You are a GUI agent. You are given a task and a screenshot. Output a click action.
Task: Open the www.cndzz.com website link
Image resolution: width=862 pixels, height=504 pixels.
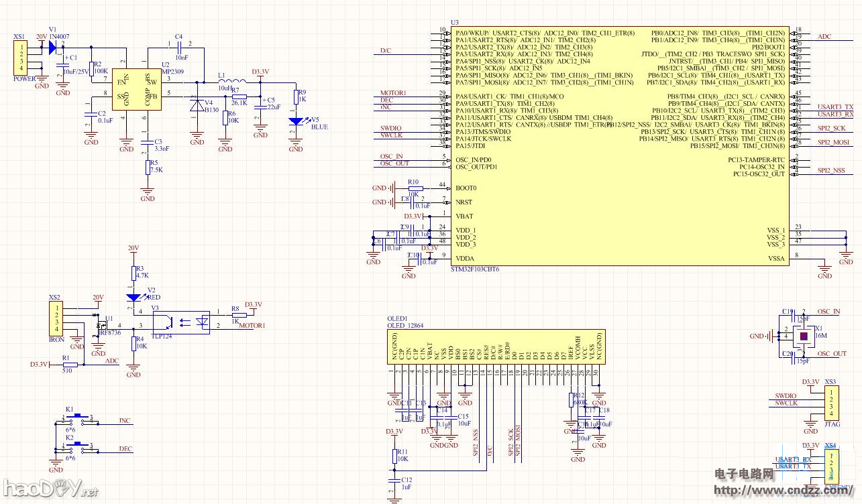[785, 491]
